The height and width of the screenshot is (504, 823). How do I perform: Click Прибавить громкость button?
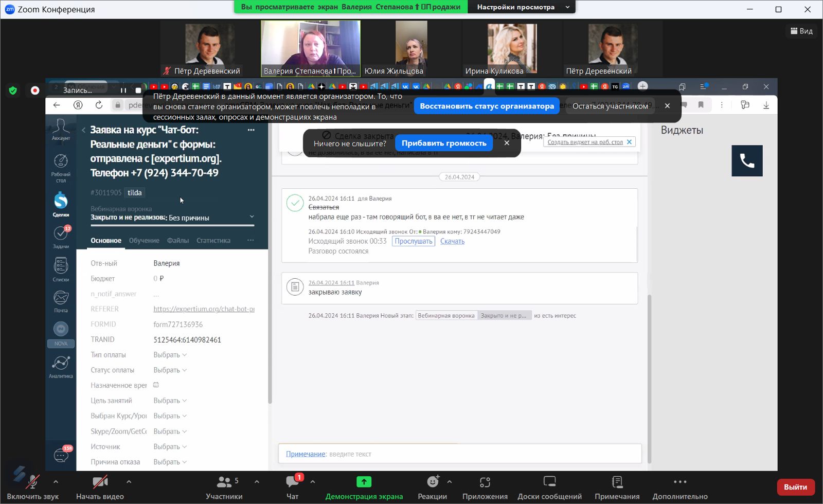pos(444,143)
